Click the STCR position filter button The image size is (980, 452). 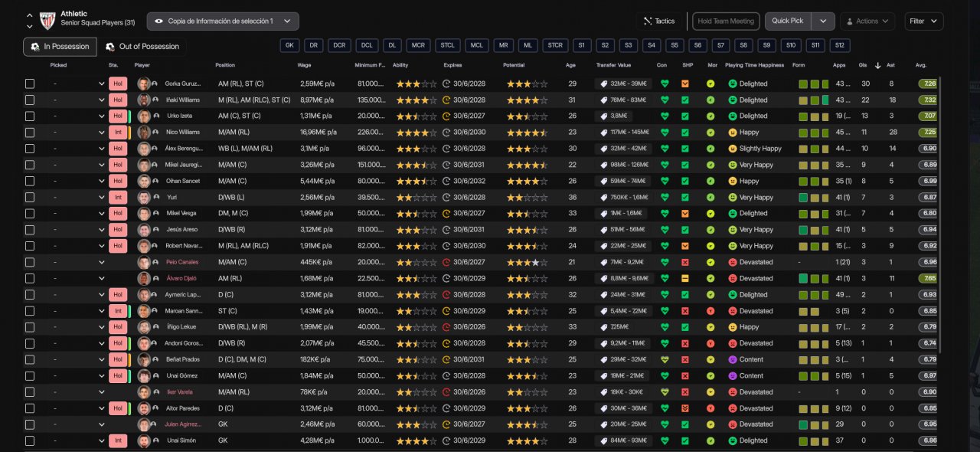[x=555, y=46]
